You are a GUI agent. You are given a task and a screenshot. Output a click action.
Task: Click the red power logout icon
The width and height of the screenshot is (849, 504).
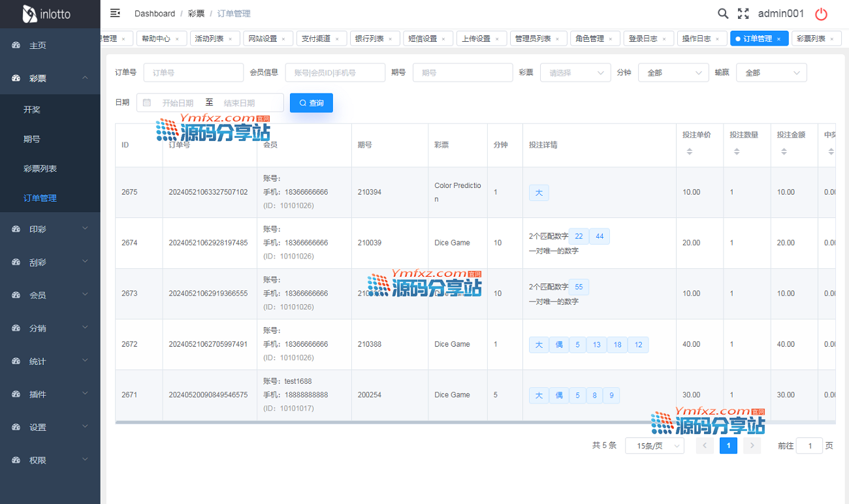[821, 14]
